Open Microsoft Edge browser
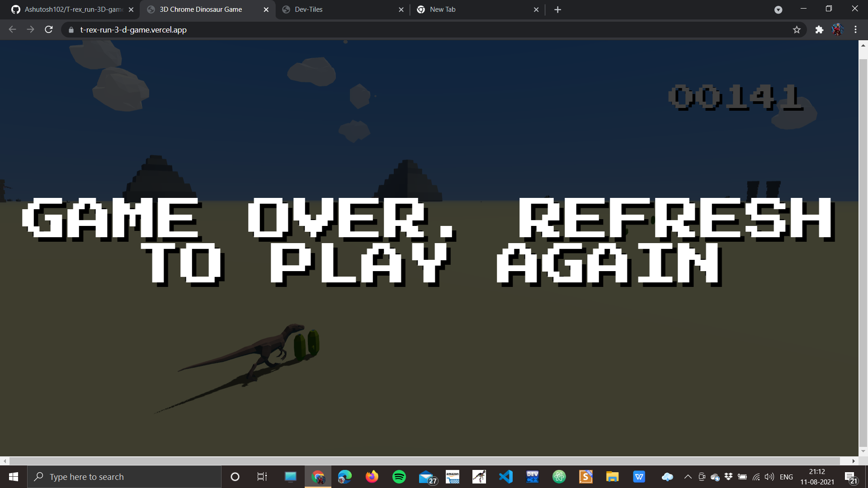The width and height of the screenshot is (868, 488). [344, 476]
